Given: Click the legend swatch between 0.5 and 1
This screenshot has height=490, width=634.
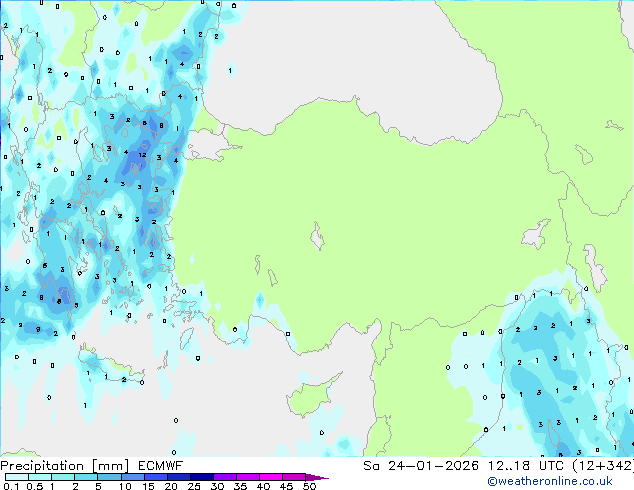Looking at the screenshot, I should (40, 477).
